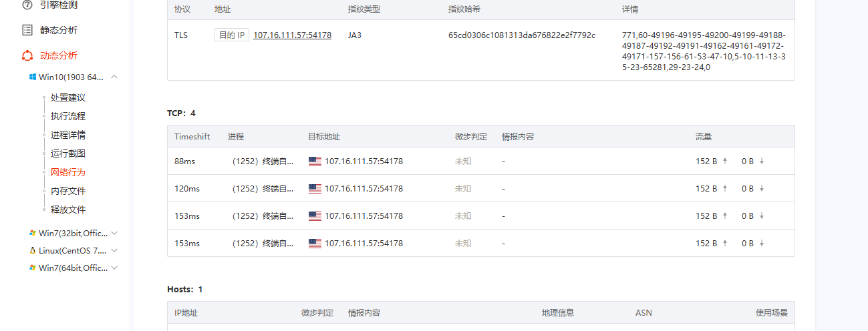Click the upload arrow in the 120ms row
868x331 pixels.
tap(725, 189)
